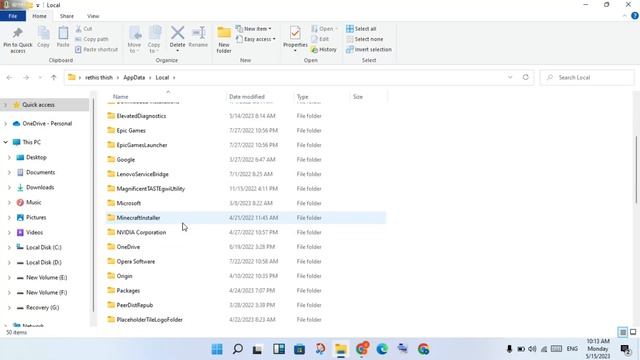Image resolution: width=640 pixels, height=360 pixels.
Task: Select Local Disk (C:) in navigation pane
Action: [44, 248]
